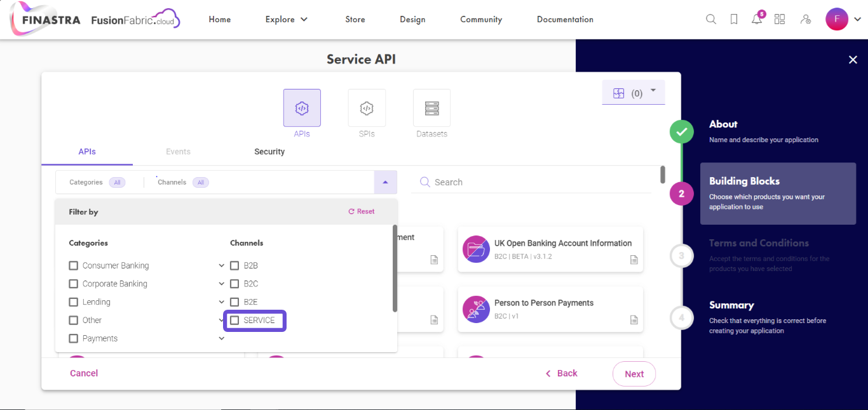Click the step 3 circle
The height and width of the screenshot is (410, 868).
pos(681,256)
